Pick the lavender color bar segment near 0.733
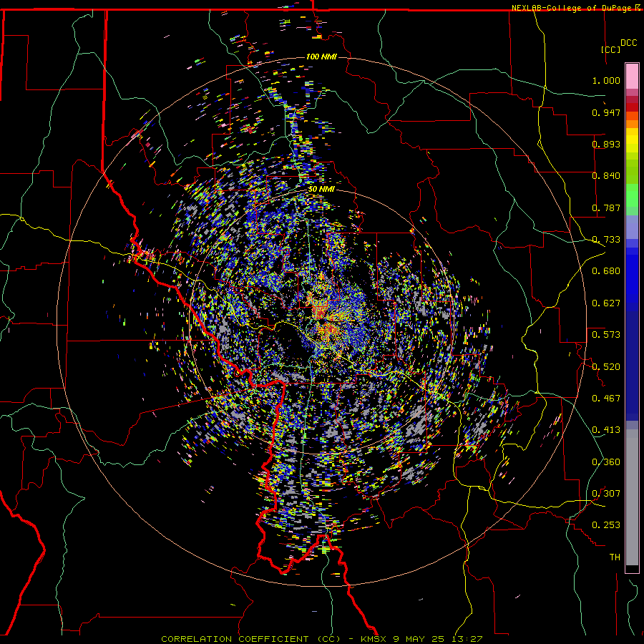The height and width of the screenshot is (644, 644). (x=632, y=227)
